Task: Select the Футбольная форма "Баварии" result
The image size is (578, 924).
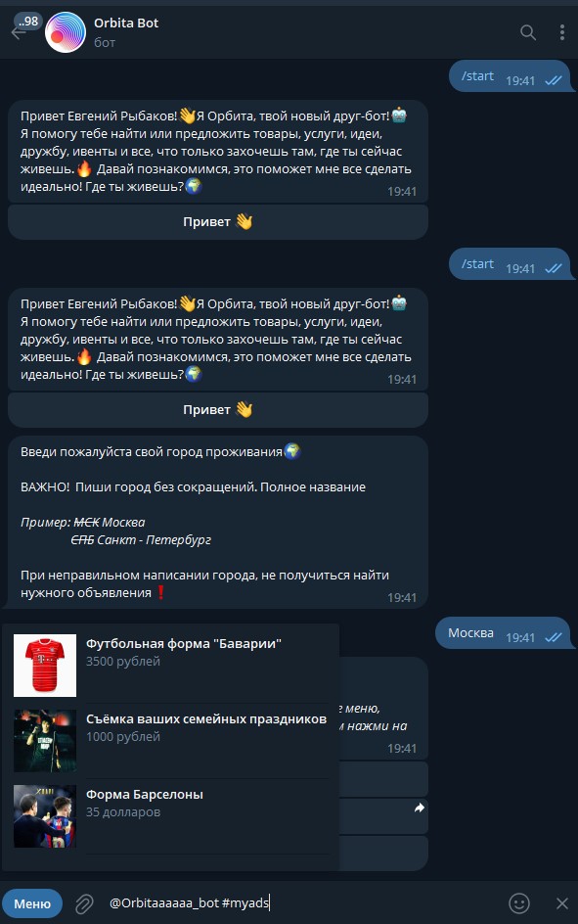Action: (x=171, y=666)
